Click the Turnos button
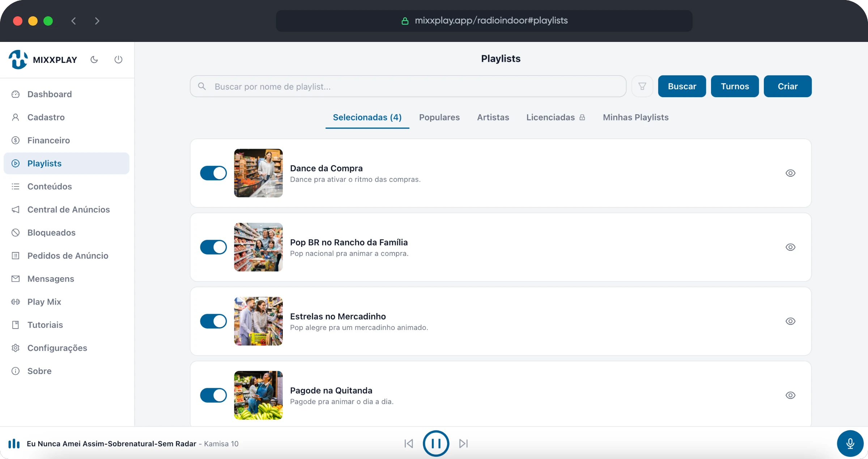 click(x=735, y=86)
